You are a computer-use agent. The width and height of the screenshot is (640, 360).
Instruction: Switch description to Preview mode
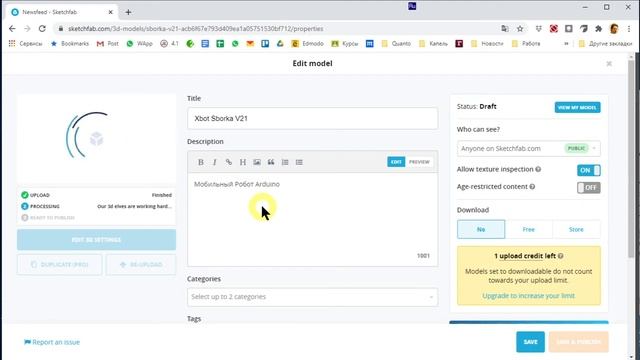pos(419,162)
